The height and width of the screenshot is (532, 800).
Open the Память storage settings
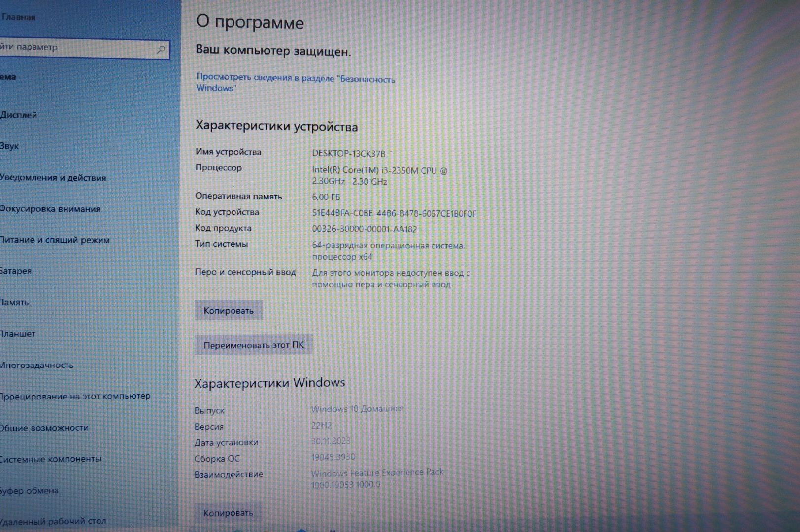15,302
